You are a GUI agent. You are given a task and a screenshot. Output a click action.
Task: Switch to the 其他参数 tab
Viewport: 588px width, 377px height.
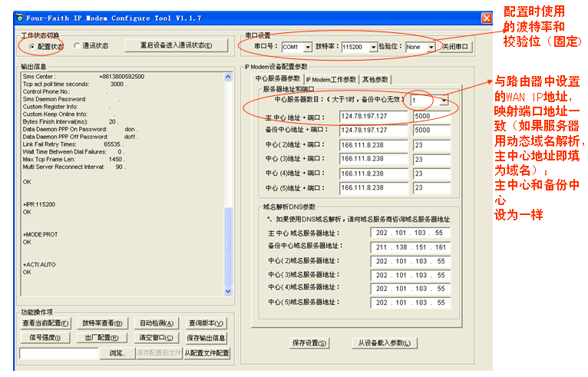[375, 80]
